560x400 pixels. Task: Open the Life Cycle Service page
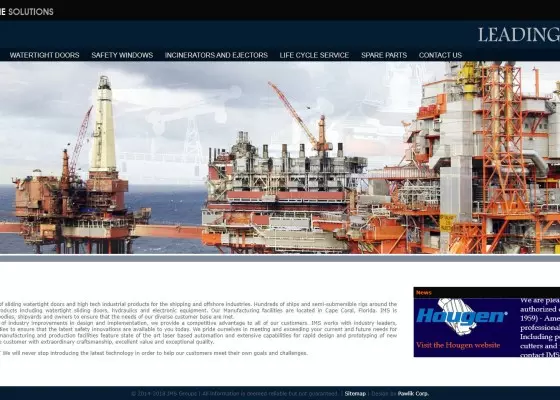click(314, 55)
